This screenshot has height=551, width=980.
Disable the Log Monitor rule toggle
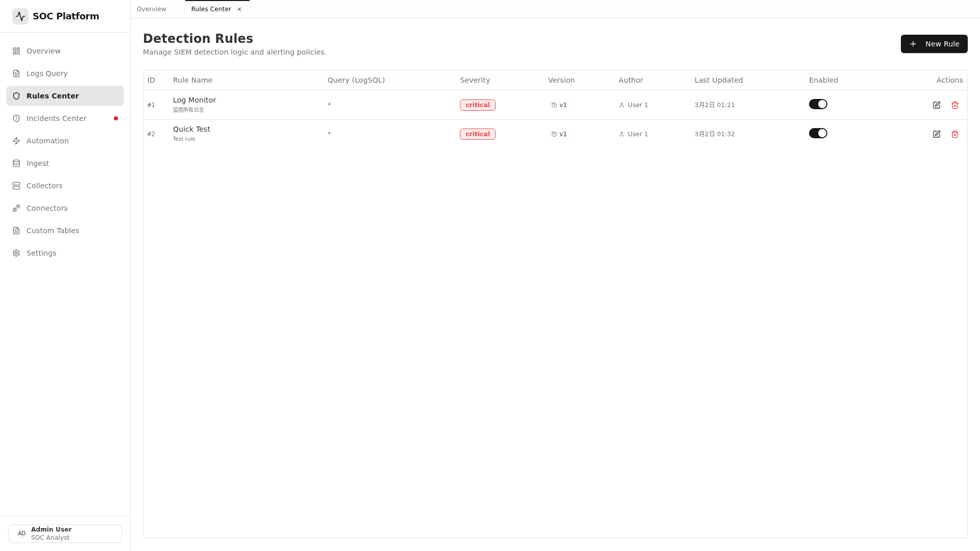pyautogui.click(x=818, y=104)
